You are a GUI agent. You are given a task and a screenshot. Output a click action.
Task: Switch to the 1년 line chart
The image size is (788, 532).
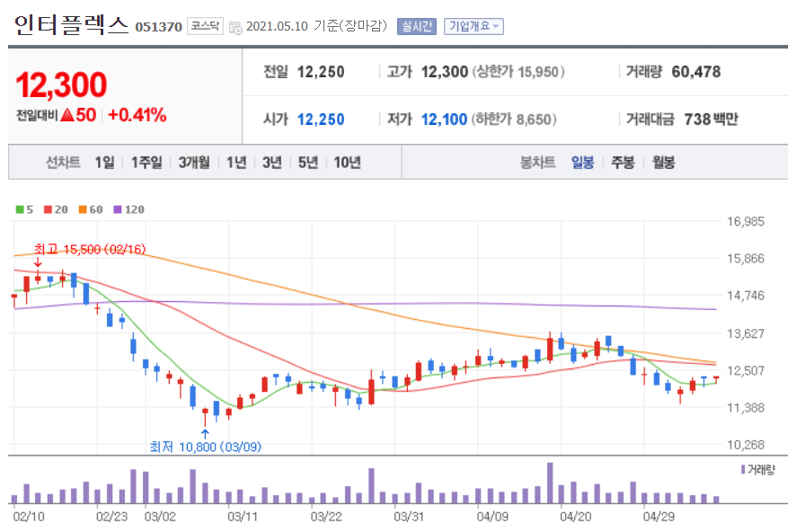pyautogui.click(x=236, y=163)
